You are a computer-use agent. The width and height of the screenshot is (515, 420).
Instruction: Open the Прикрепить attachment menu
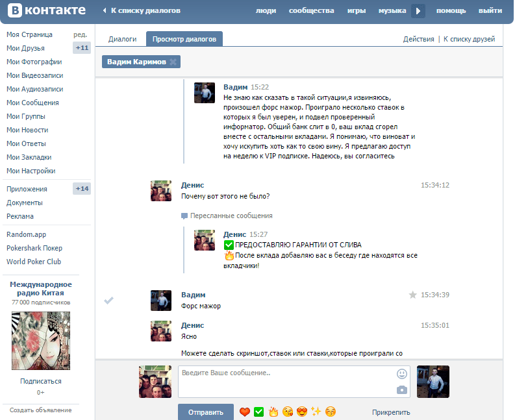coord(391,412)
